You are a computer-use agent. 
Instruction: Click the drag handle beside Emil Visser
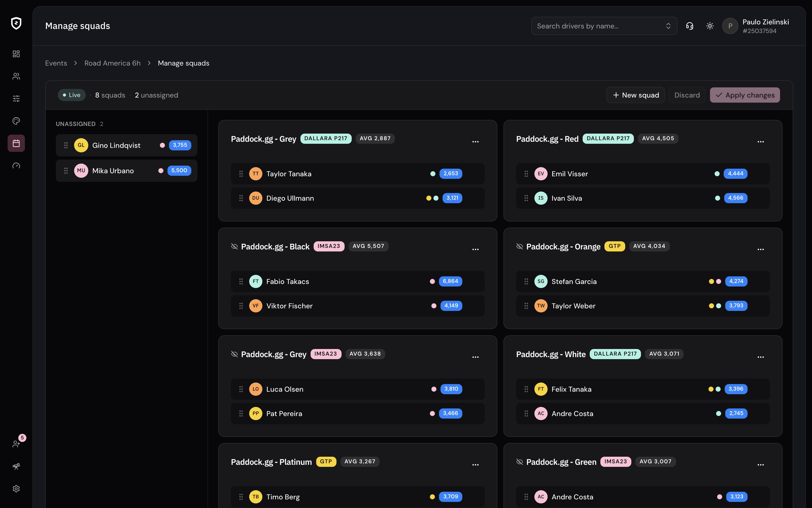tap(526, 174)
